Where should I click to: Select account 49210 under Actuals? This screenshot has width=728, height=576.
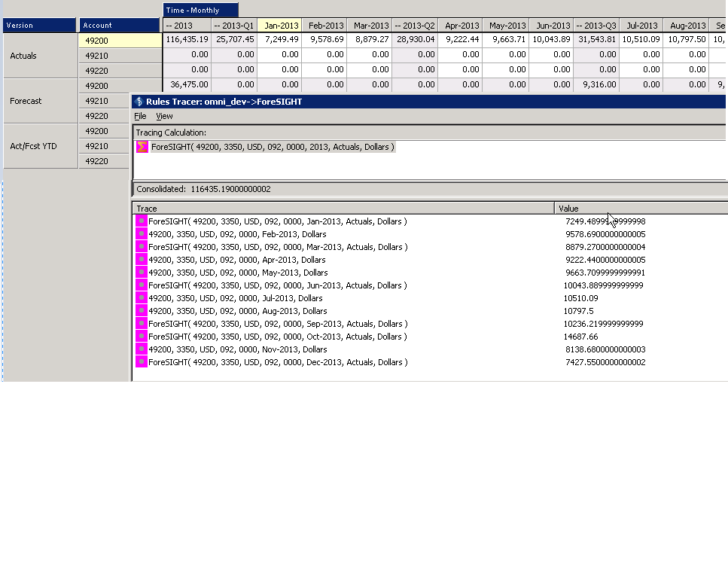[120, 56]
